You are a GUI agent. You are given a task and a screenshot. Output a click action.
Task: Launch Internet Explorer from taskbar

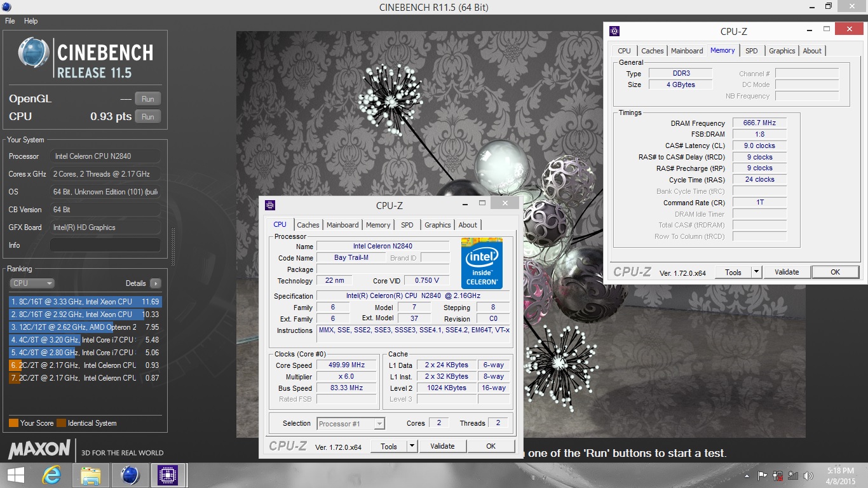pyautogui.click(x=51, y=475)
